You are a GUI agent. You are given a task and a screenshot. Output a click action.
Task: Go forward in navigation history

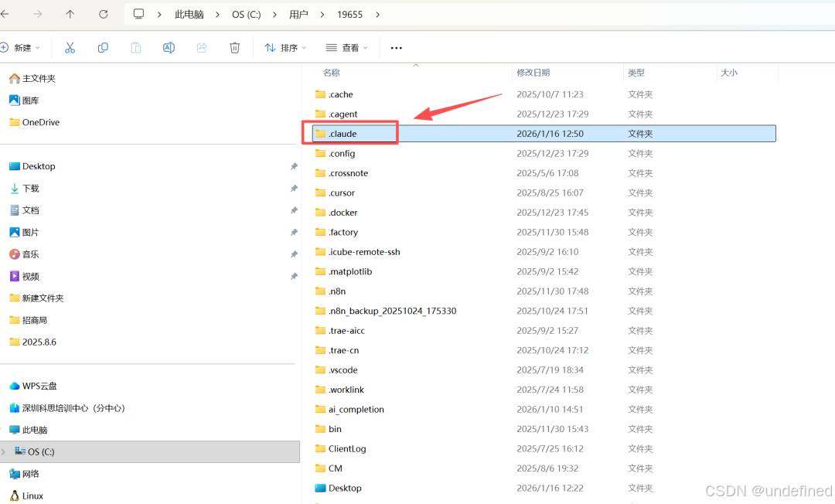37,15
